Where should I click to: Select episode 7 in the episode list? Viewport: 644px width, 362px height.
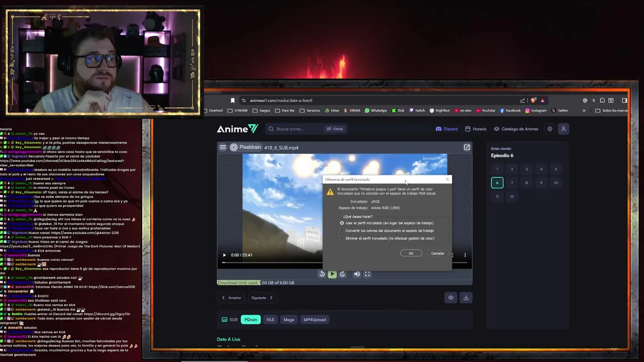coord(512,183)
